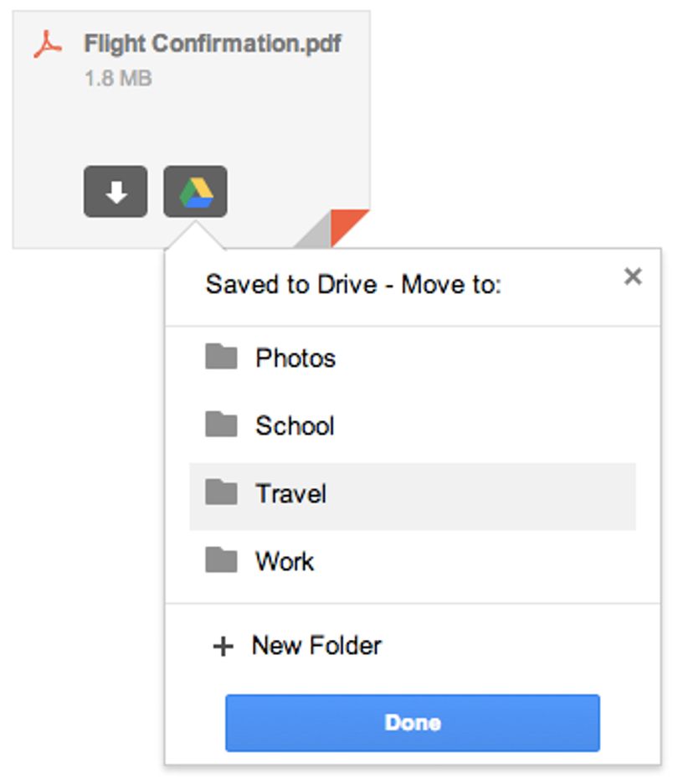Screen dimensions: 678x784
Task: Close the Move to popup
Action: 633,276
